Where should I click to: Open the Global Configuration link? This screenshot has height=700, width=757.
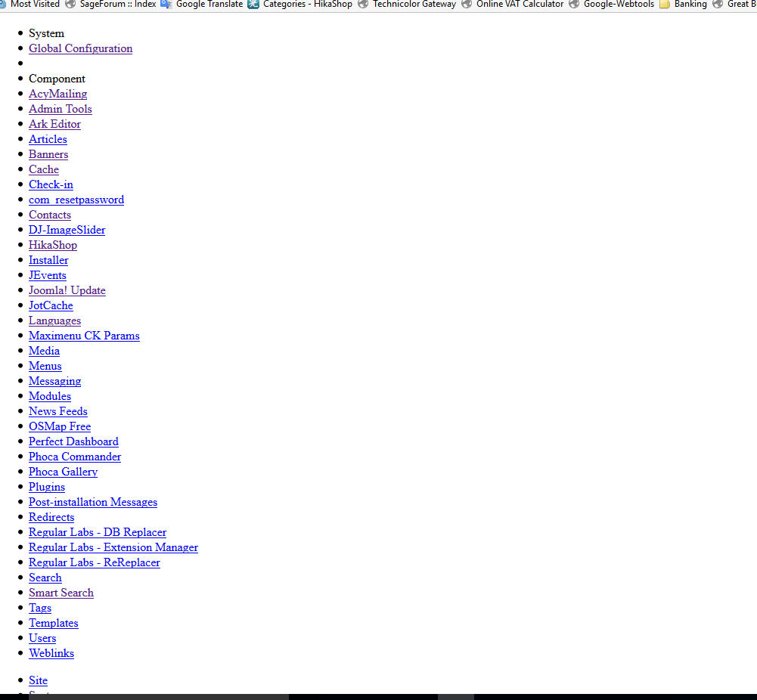coord(80,48)
